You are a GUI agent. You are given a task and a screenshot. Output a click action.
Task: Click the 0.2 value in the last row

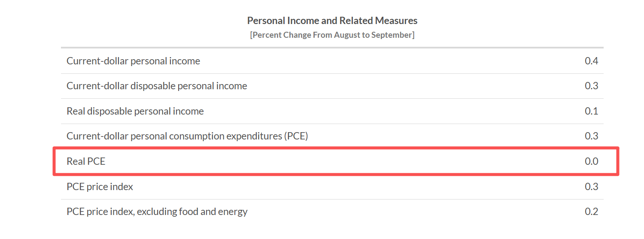[x=591, y=212]
